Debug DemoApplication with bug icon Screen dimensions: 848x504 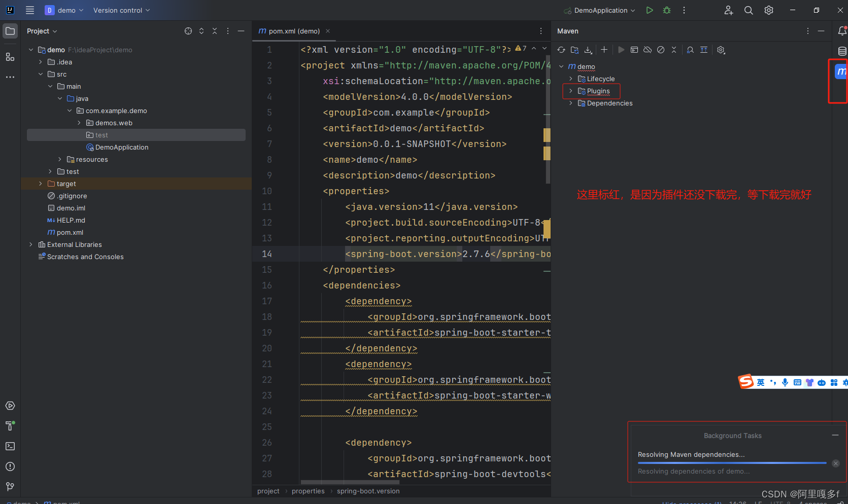[x=667, y=10]
